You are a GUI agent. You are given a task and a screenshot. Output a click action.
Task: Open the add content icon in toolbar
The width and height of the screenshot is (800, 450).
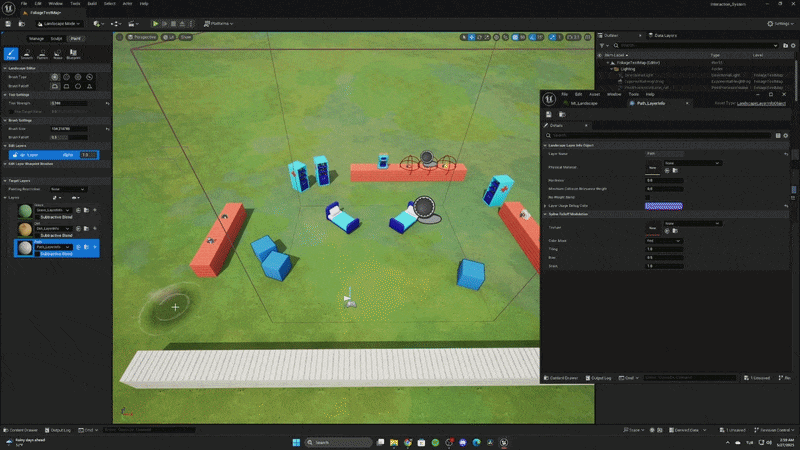(98, 23)
